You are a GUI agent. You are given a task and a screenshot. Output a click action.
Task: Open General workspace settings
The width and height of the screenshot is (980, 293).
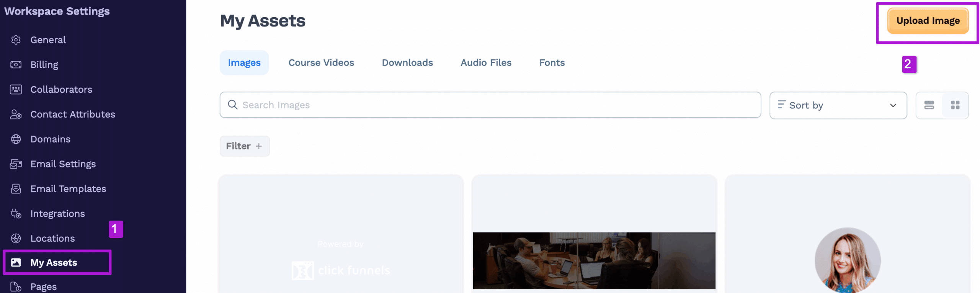(x=48, y=40)
